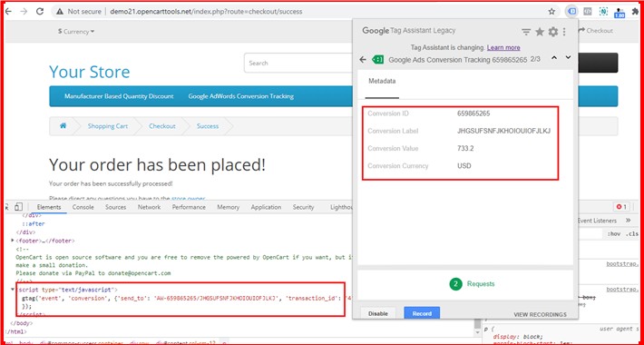Screen dimensions: 644x345
Task: Open Tag Assistant settings gear
Action: coord(553,32)
